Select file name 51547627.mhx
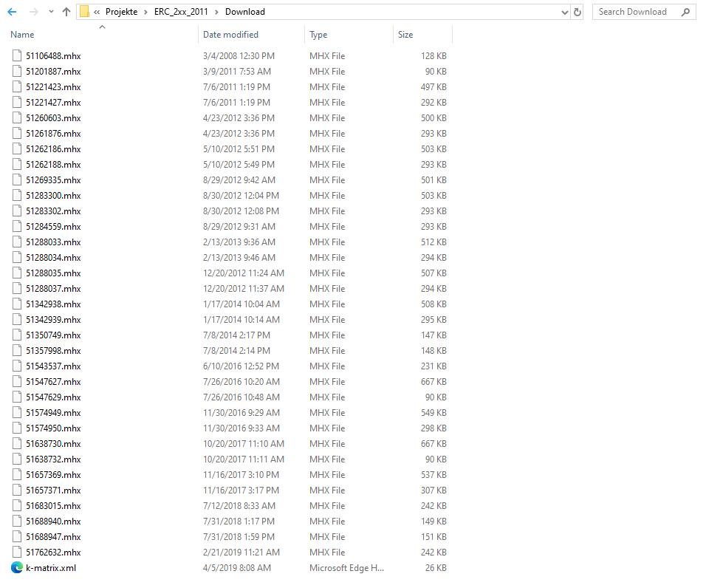This screenshot has width=706, height=588. 53,382
